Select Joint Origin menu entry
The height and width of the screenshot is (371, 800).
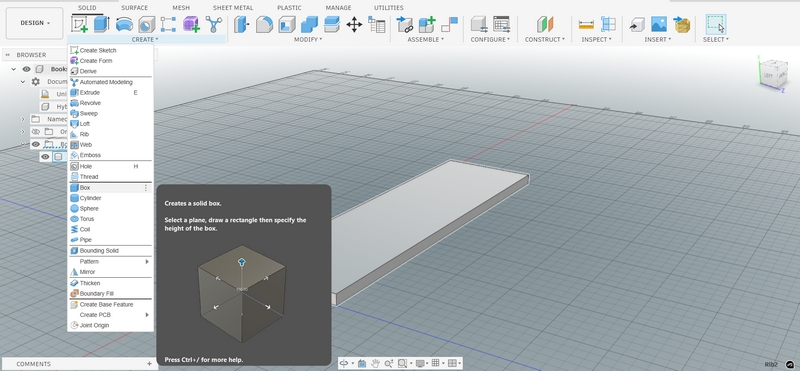[x=110, y=326]
